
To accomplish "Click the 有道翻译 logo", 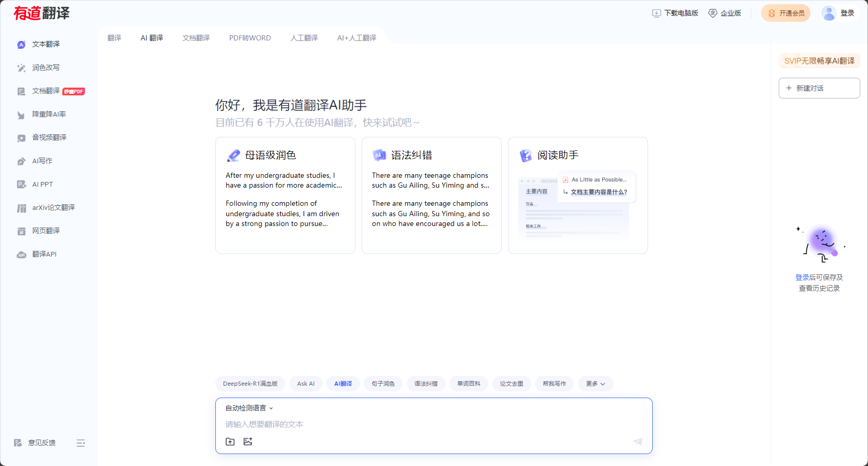I will (x=42, y=13).
